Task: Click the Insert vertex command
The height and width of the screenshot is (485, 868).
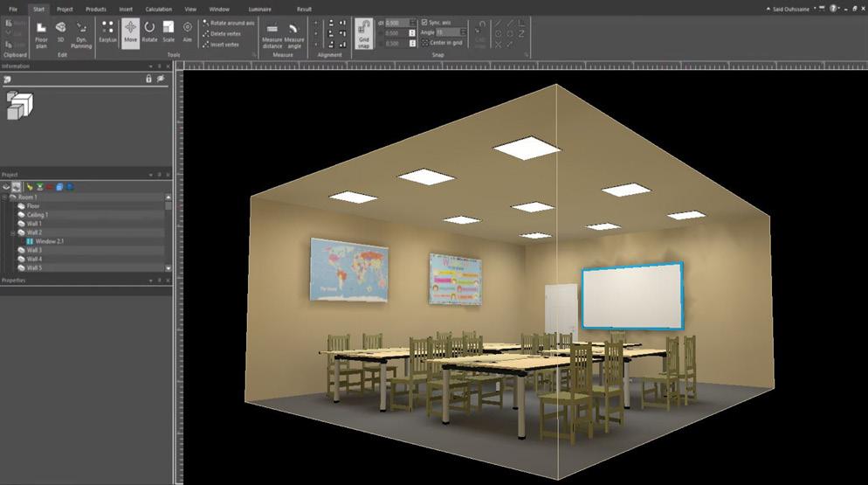Action: (x=220, y=45)
